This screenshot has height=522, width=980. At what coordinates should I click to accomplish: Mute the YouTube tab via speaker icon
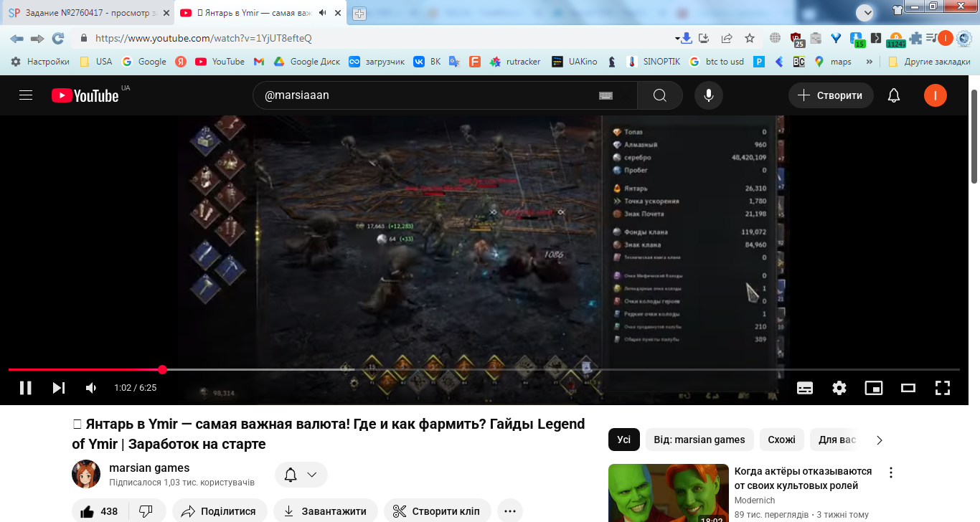tap(323, 13)
